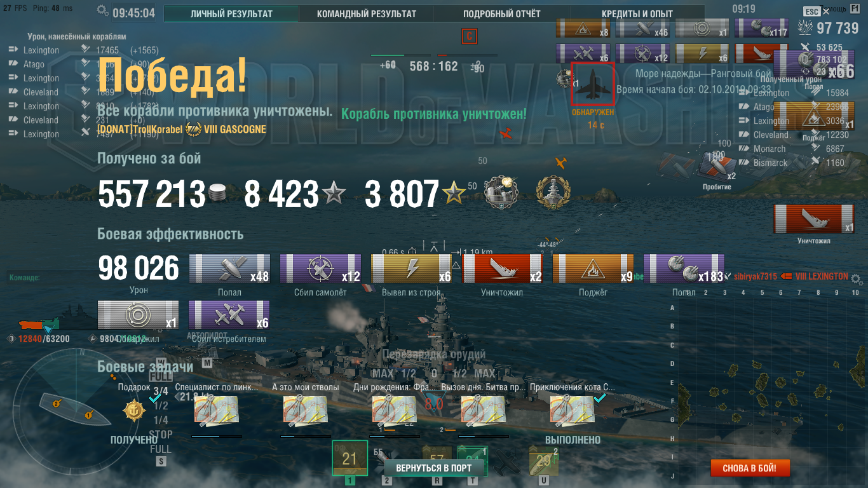The height and width of the screenshot is (488, 868).
Task: Switch to 'Подробный отчёт' tab
Action: click(x=501, y=14)
